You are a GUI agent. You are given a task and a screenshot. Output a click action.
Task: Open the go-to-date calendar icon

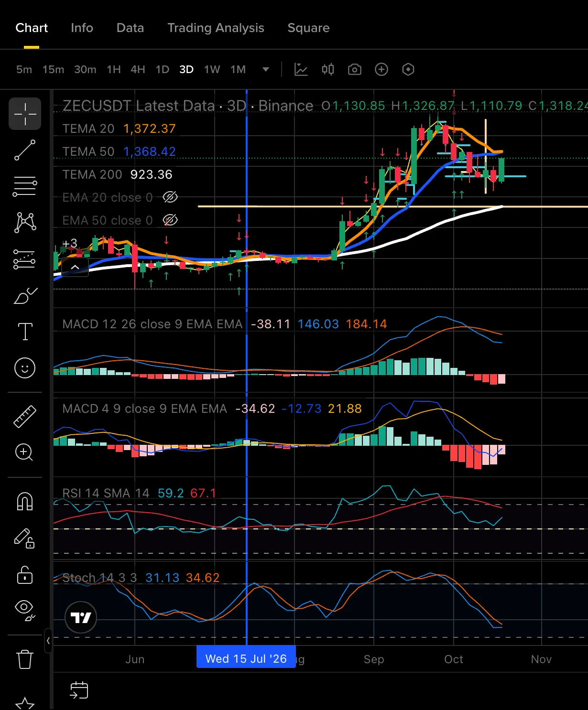pos(79,690)
